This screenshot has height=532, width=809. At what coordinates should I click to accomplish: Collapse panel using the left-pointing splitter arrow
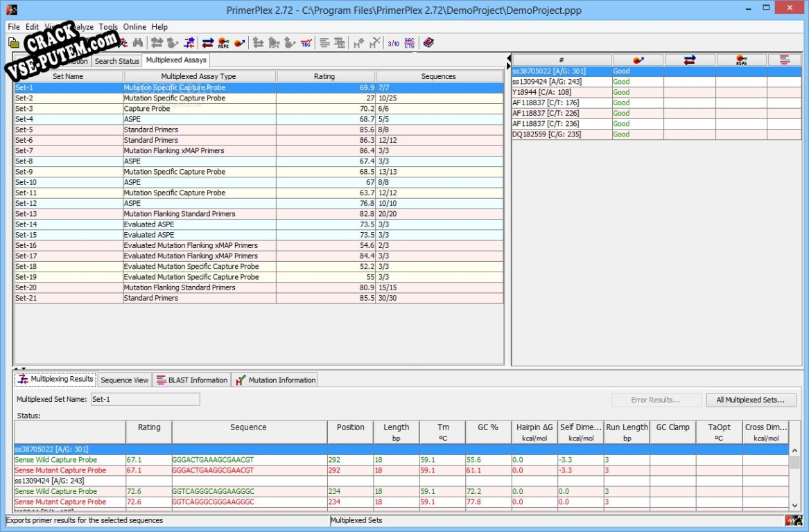508,58
